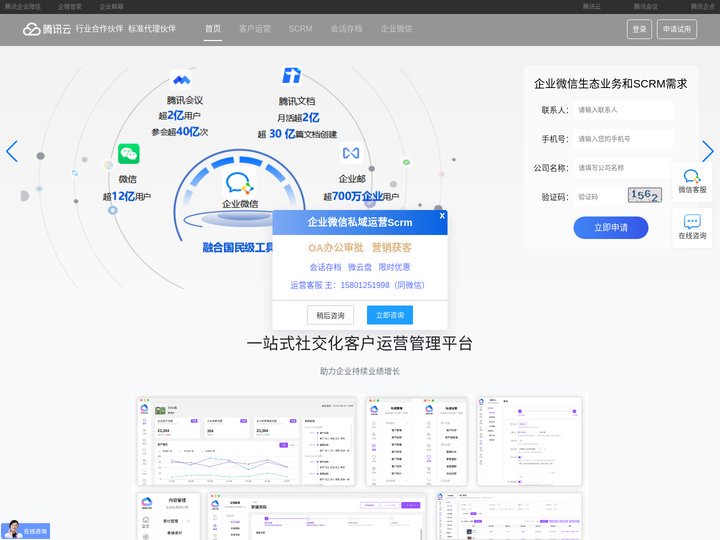720x540 pixels.
Task: Click the 助力企业持续业绩增长 subtitle
Action: click(360, 371)
